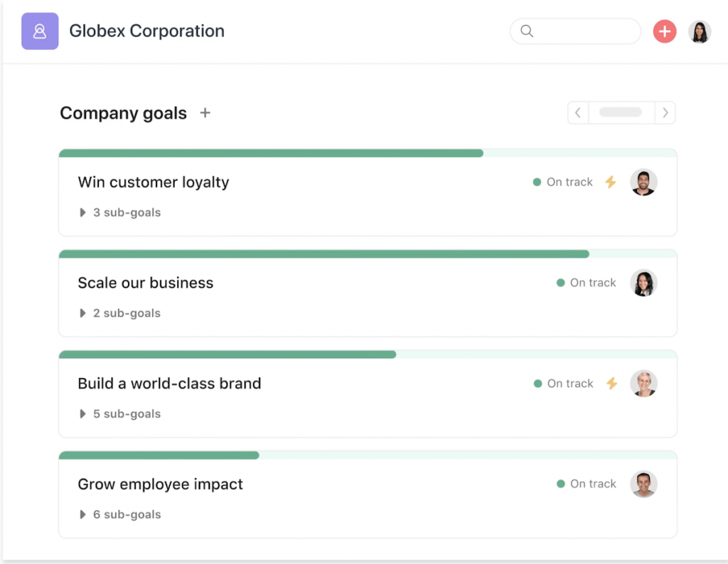728x564 pixels.
Task: Click lightning bolt on Win customer loyalty
Action: click(x=611, y=182)
